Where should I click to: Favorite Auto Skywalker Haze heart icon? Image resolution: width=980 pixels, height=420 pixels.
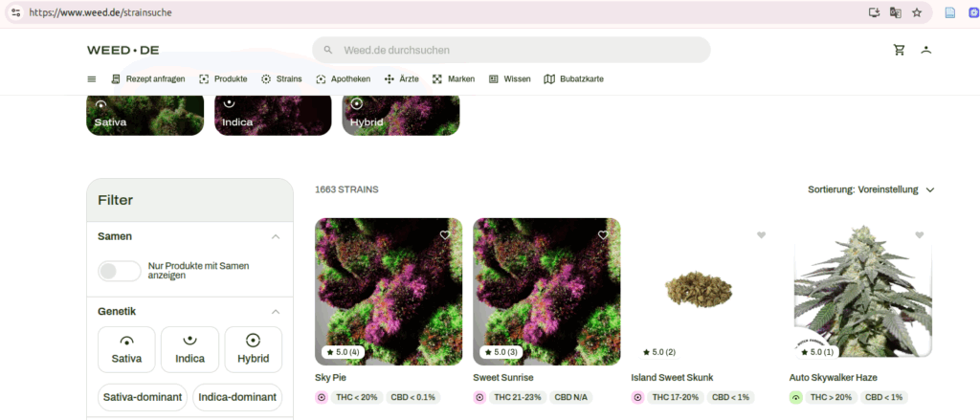click(x=920, y=235)
